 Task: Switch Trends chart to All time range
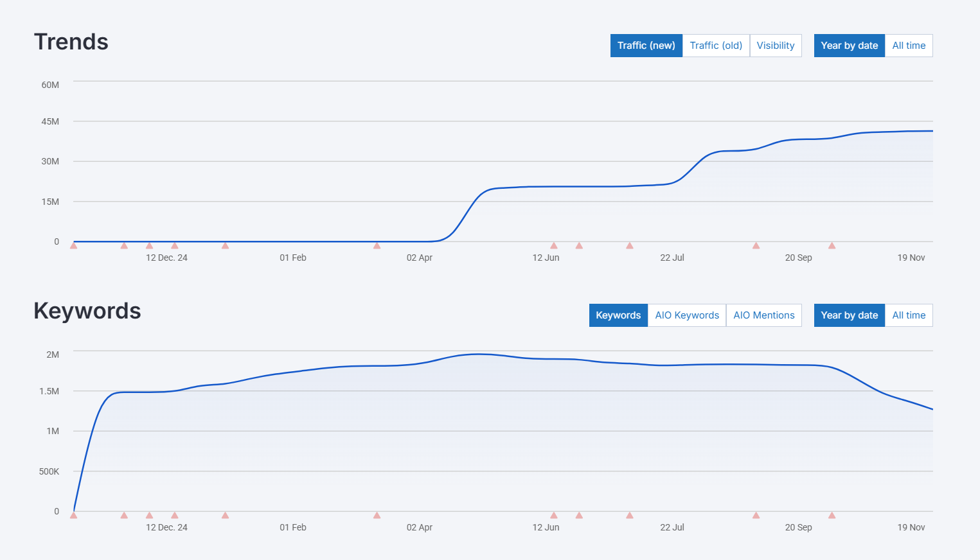click(x=909, y=45)
